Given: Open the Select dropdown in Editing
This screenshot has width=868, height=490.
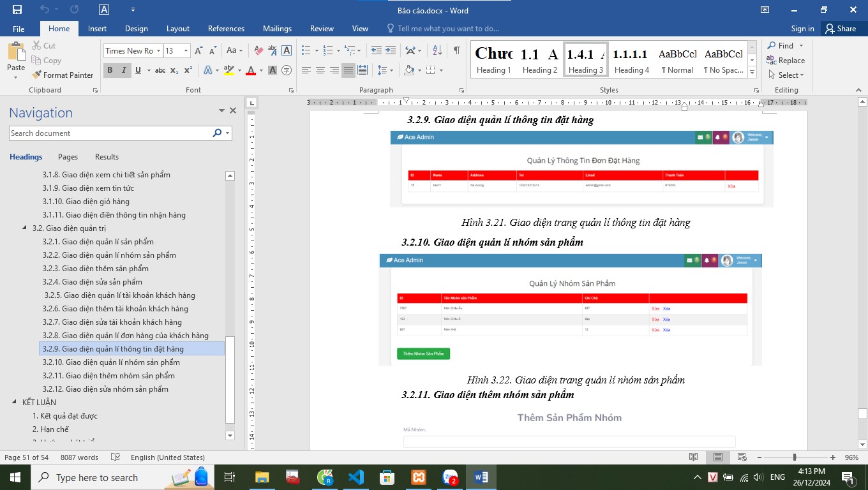Looking at the screenshot, I should coord(785,75).
